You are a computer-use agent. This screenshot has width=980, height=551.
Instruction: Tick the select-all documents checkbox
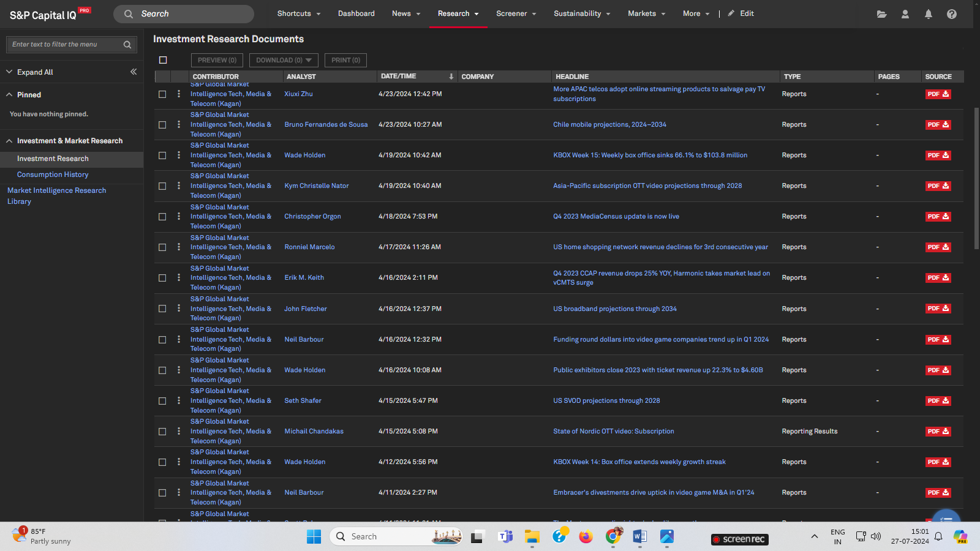coord(163,60)
